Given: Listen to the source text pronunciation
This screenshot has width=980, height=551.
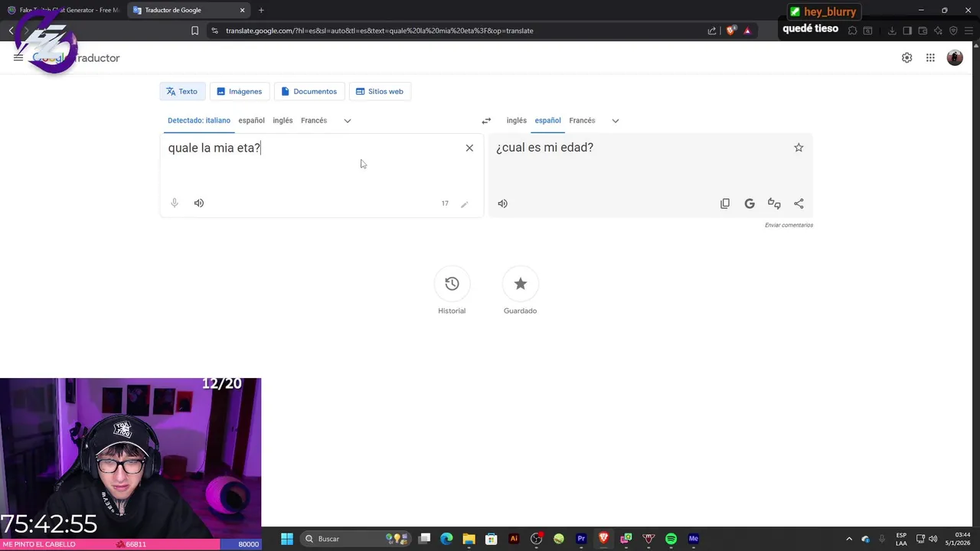Looking at the screenshot, I should click(x=199, y=203).
